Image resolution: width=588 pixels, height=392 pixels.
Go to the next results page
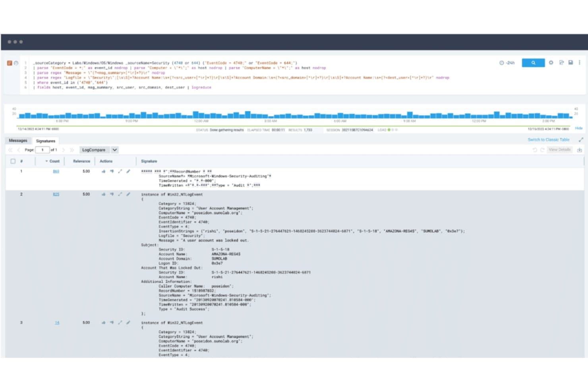pyautogui.click(x=64, y=150)
